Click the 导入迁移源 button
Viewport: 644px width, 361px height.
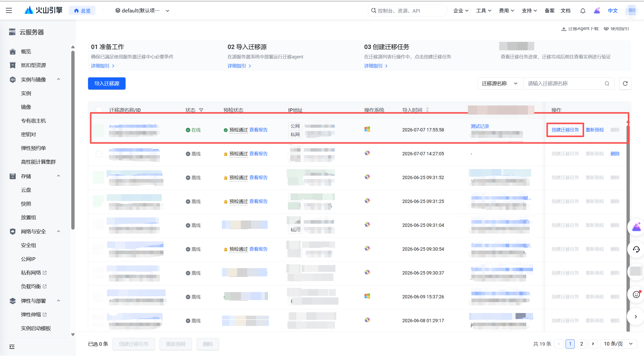107,84
